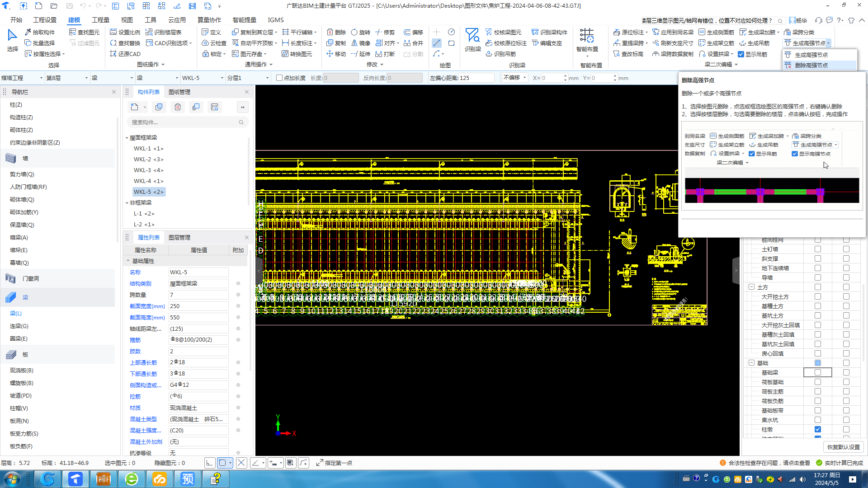Toggle 显示吊筋 checkbox in ribbon

(x=741, y=54)
